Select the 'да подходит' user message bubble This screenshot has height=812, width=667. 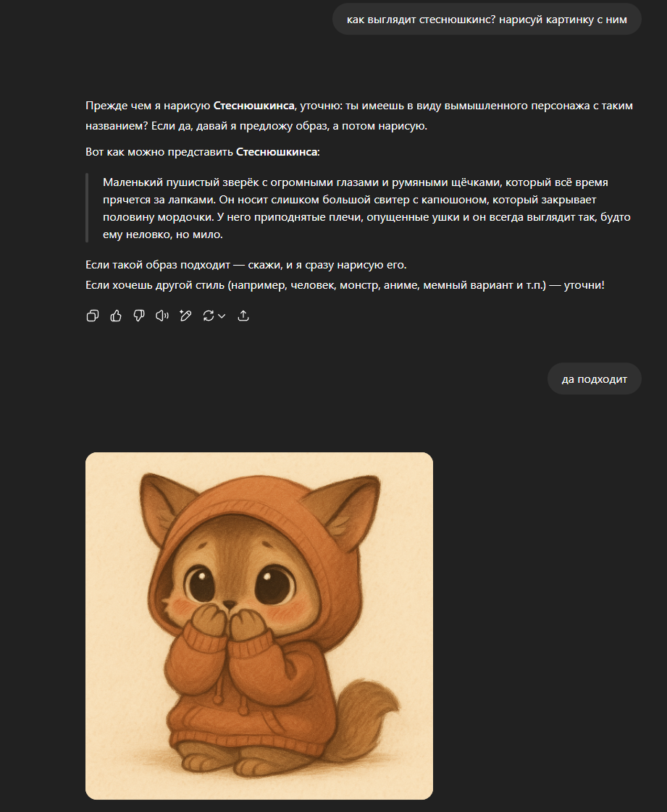595,378
